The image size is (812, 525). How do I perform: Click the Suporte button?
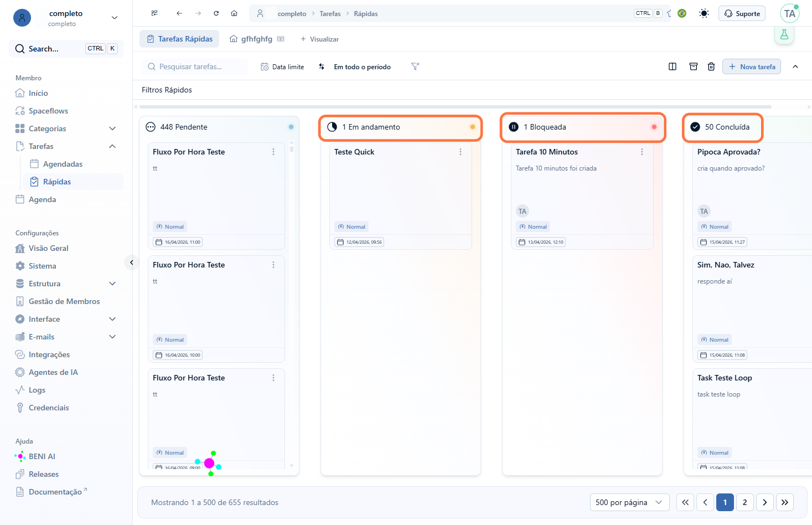click(x=742, y=13)
